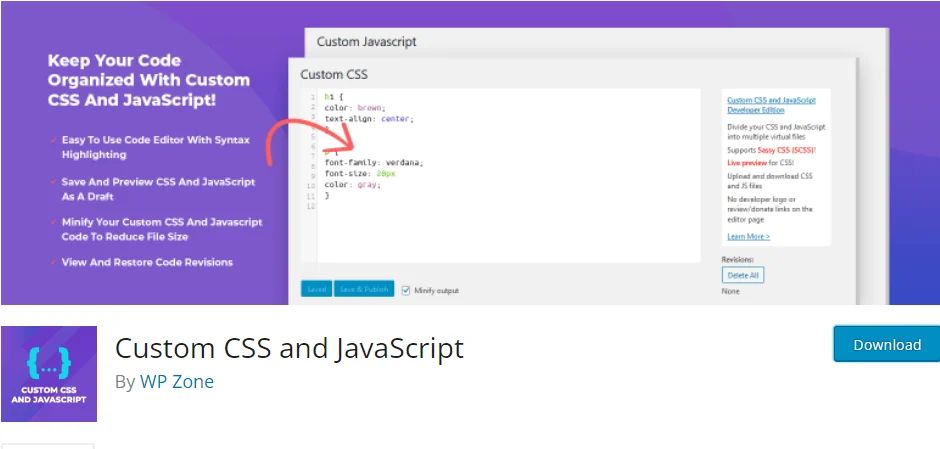Open Custom CSS and JavaScript Developer Edition link
This screenshot has width=940, height=449.
[x=772, y=105]
